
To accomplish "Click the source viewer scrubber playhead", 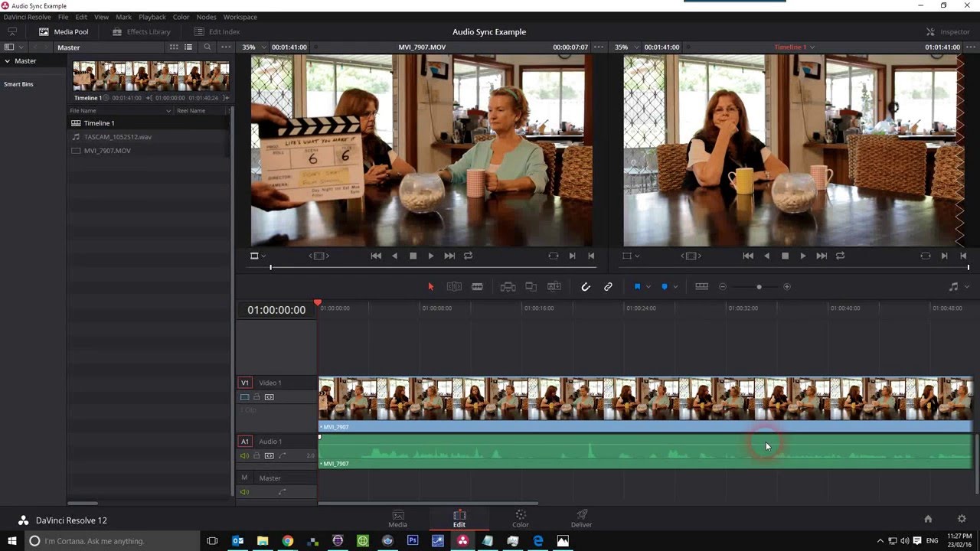I will [x=270, y=267].
